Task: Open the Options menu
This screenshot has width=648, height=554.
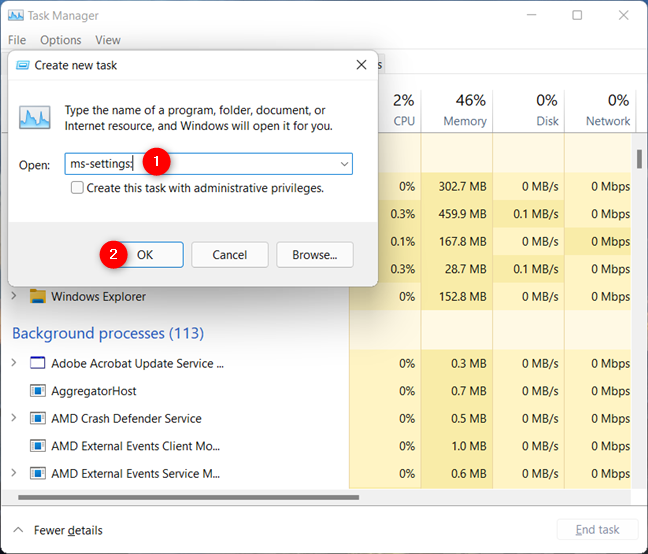Action: click(x=61, y=40)
